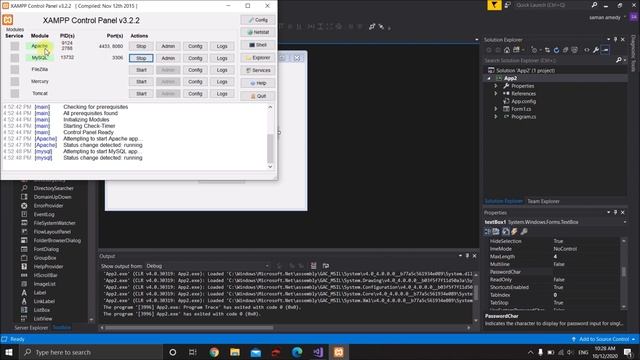Open File Explorer from taskbar
The image size is (640, 360).
pos(235,352)
